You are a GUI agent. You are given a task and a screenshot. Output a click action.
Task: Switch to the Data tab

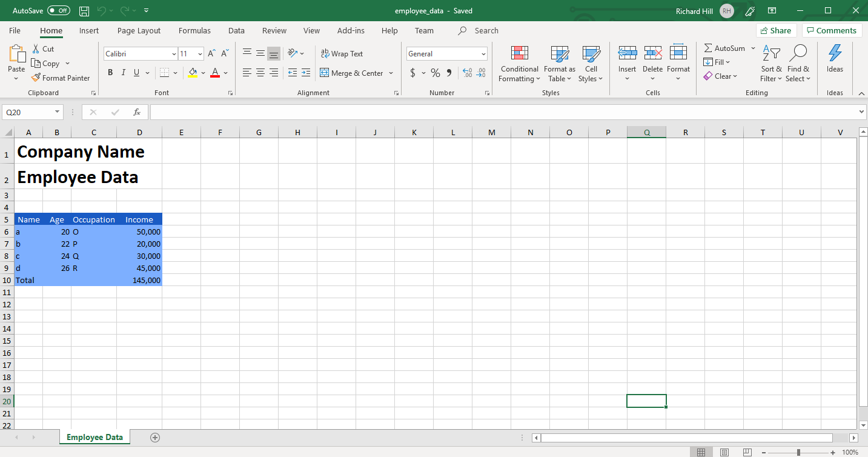(x=236, y=30)
